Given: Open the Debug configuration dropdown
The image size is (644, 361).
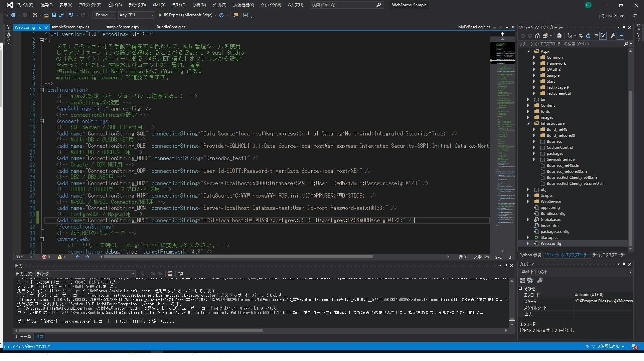Looking at the screenshot, I should (105, 15).
